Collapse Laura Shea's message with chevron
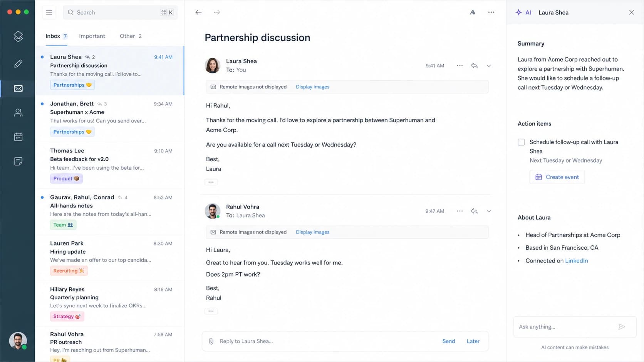 tap(489, 66)
